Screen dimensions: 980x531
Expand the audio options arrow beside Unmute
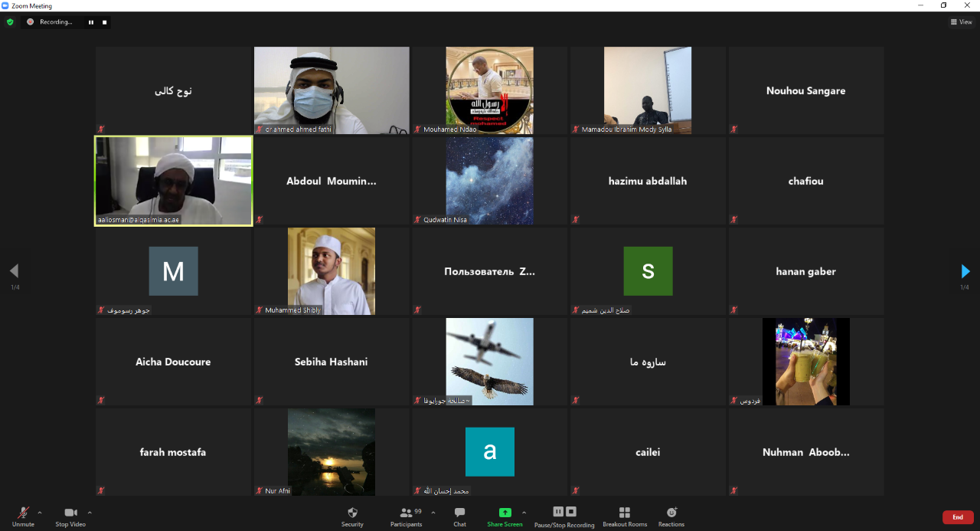pyautogui.click(x=40, y=513)
